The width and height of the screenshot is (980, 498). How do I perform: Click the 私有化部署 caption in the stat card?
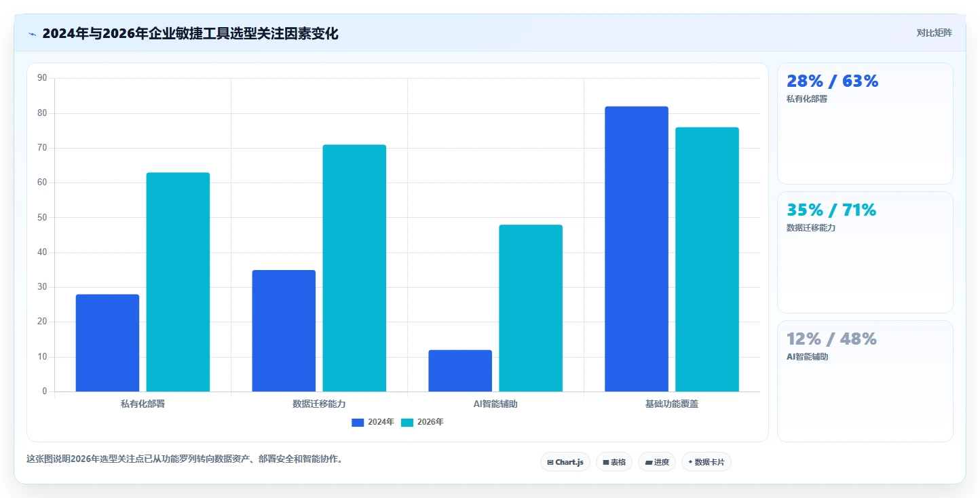coord(807,99)
